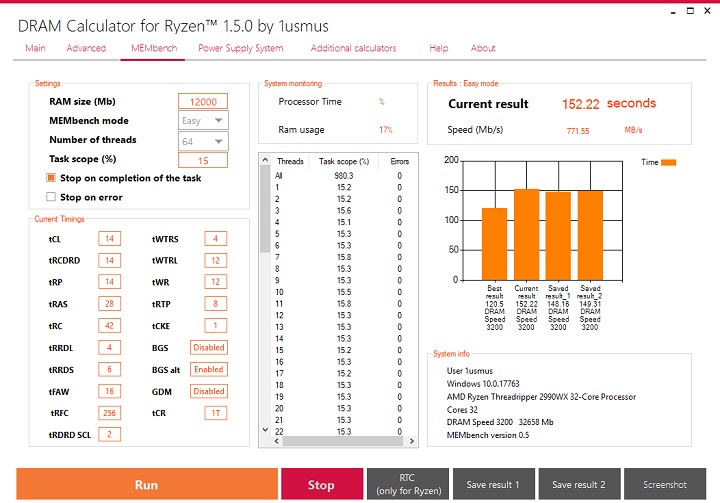Click the 152.22 current result value
Viewport: 720px width, 503px height.
click(x=580, y=104)
